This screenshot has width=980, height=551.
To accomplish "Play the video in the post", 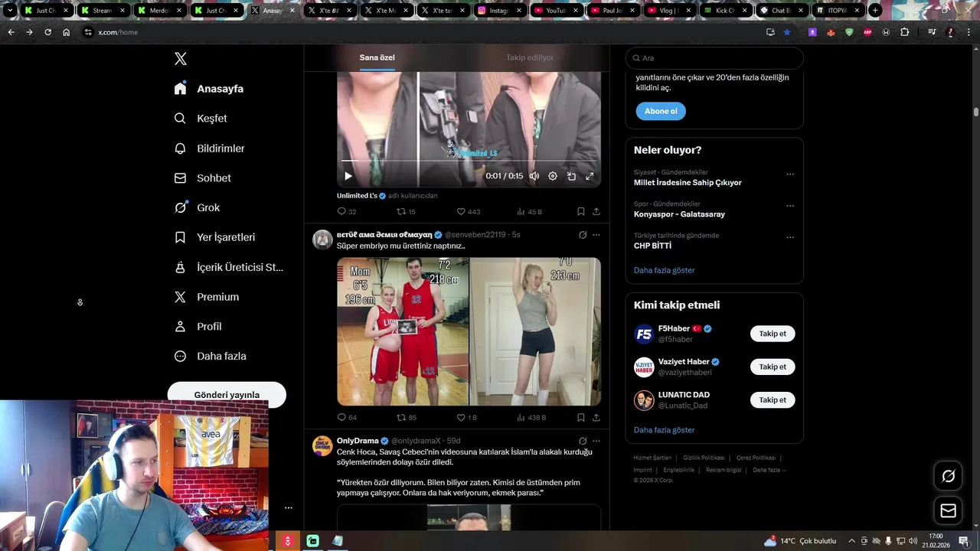I will [x=348, y=176].
